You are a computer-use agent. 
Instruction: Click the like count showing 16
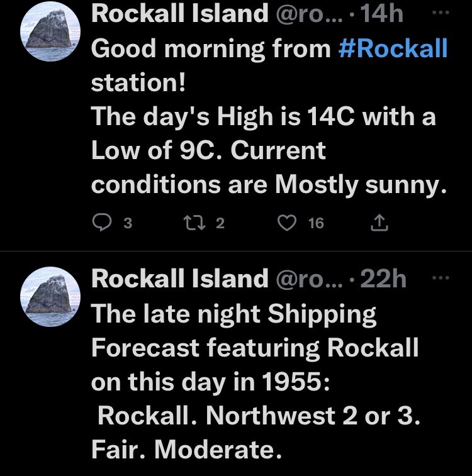pos(316,223)
